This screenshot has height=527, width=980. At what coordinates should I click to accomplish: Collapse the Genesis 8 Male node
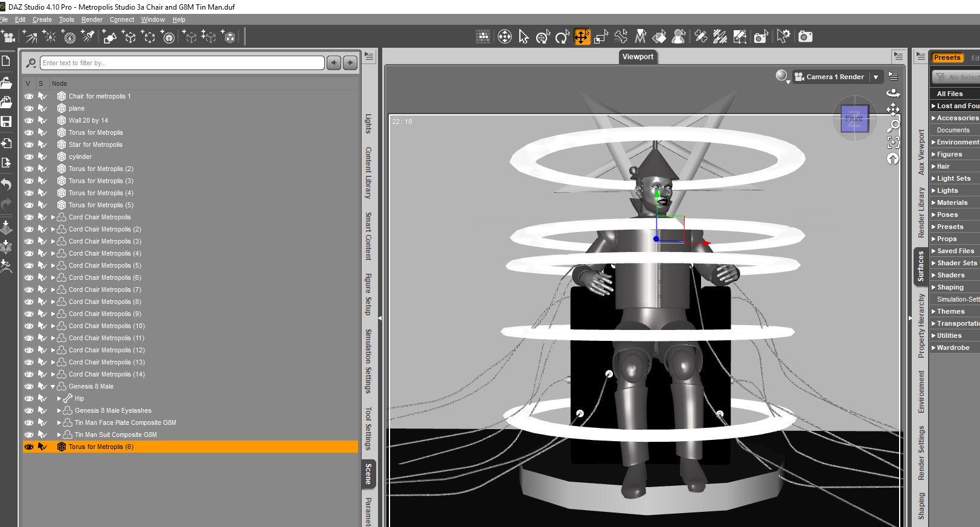(53, 386)
